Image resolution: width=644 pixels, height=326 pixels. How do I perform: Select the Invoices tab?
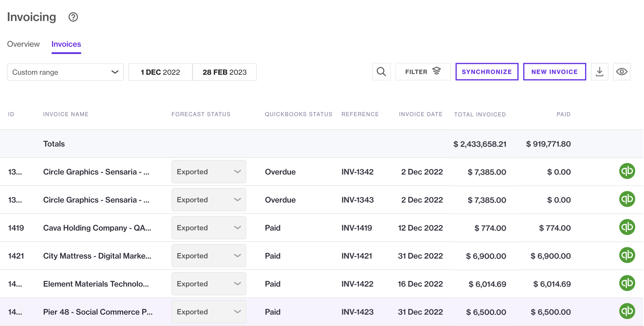point(66,44)
